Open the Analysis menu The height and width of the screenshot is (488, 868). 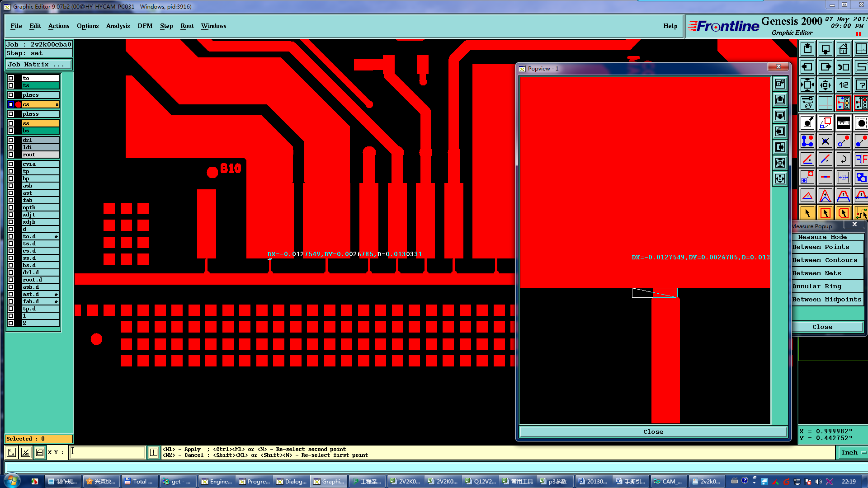[x=118, y=26]
